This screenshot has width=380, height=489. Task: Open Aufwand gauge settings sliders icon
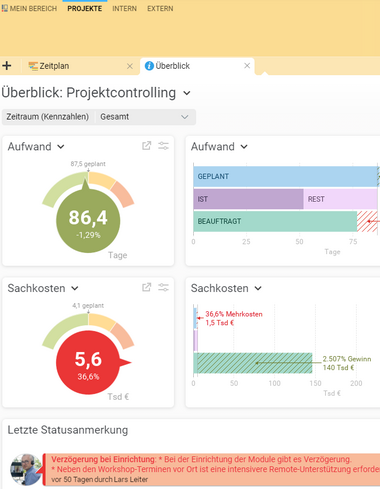tap(163, 146)
